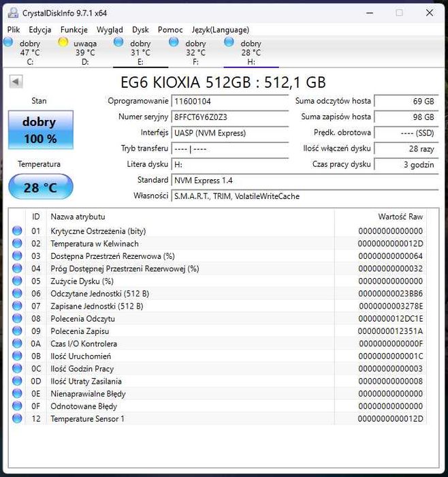Viewport: 448px width, 477px height.
Task: Select 'Krytyczne Ostrzeżenia (bity)' attribute row
Action: [x=218, y=231]
